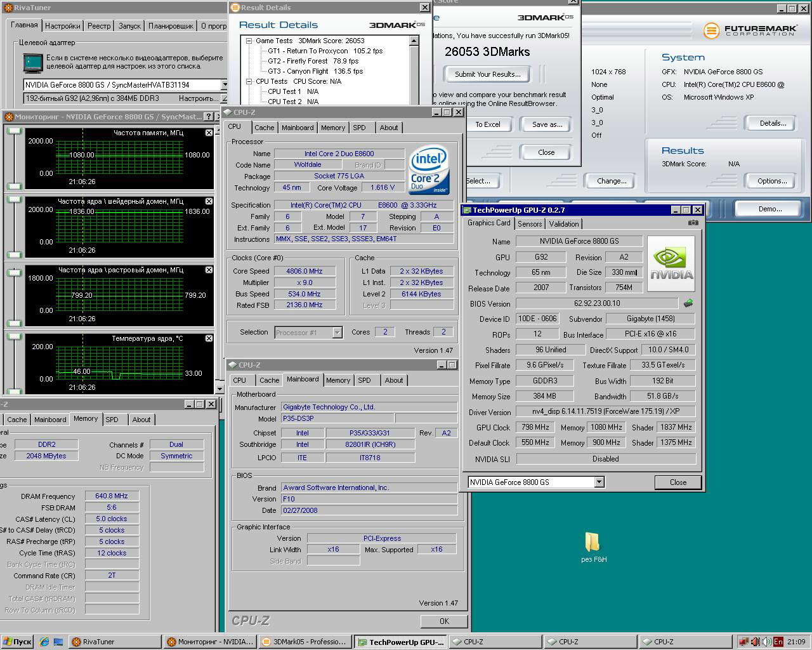Click the Demo button in 3DMark05
812x650 pixels.
click(769, 209)
